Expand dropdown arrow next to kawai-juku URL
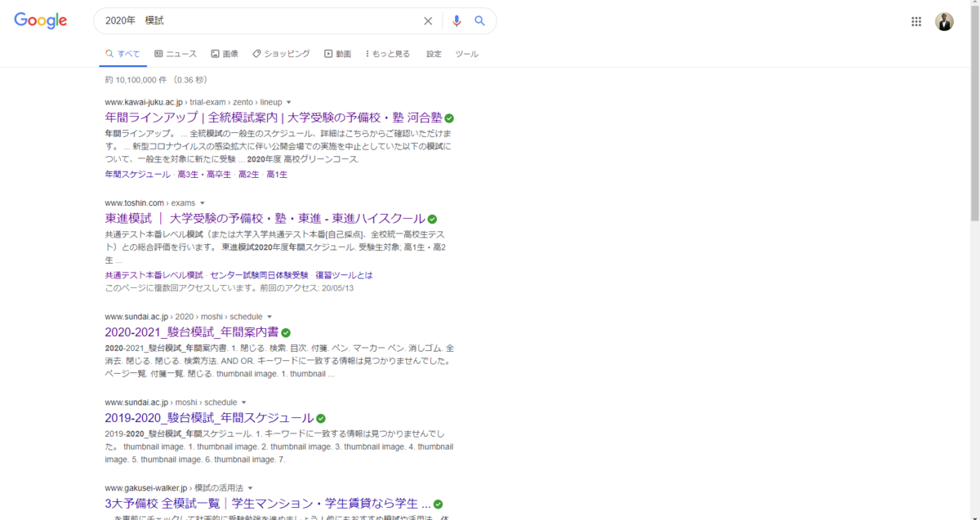980x520 pixels. tap(289, 103)
